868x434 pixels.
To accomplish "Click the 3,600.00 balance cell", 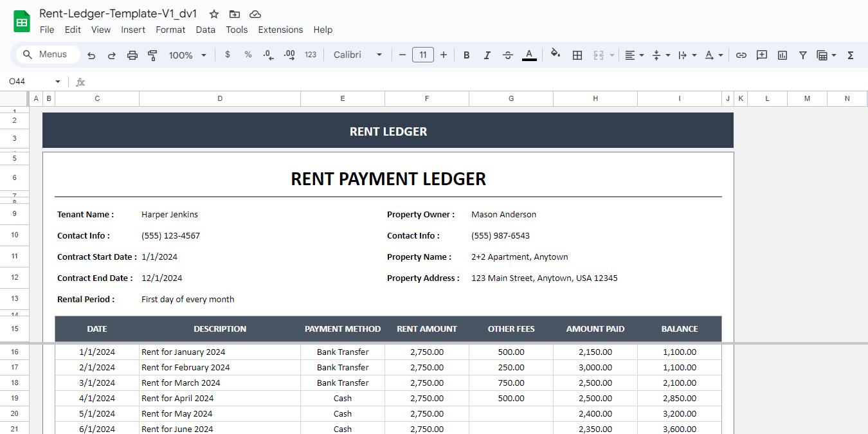I will pos(680,429).
